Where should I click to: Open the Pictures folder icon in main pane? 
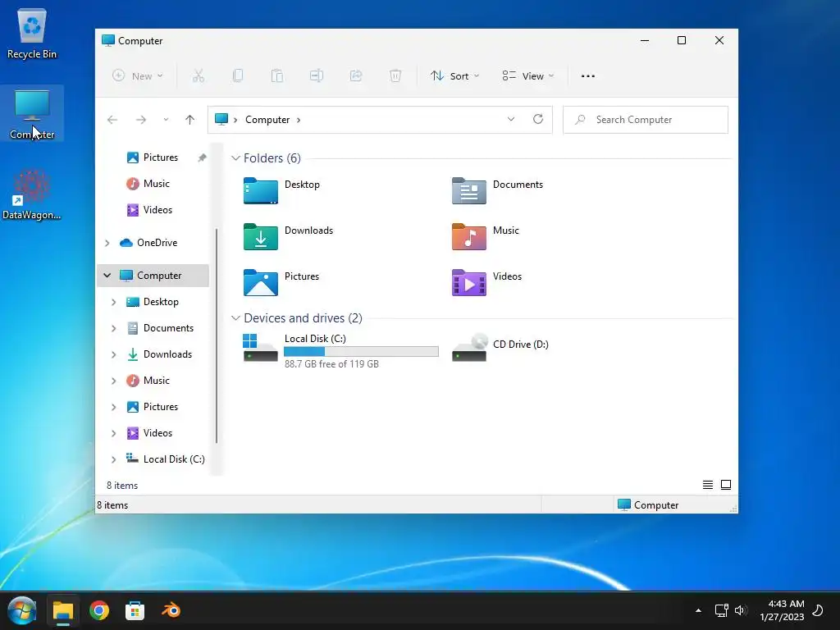[260, 282]
